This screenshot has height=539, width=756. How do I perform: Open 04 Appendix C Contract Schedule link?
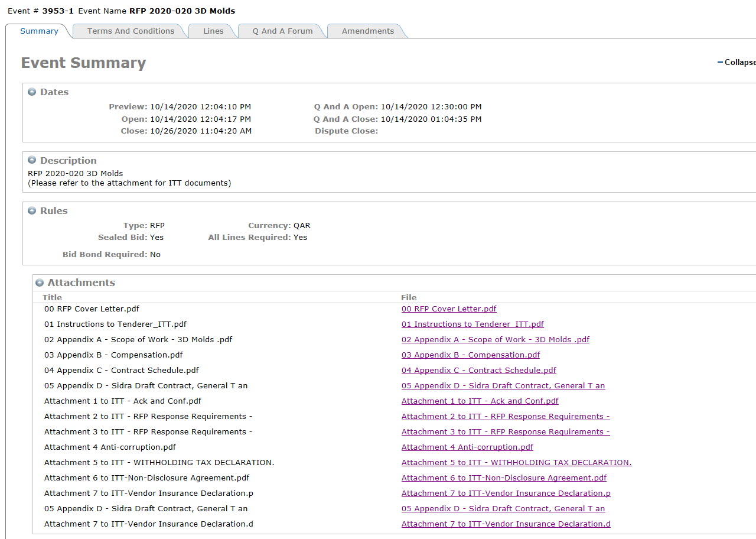tap(479, 370)
